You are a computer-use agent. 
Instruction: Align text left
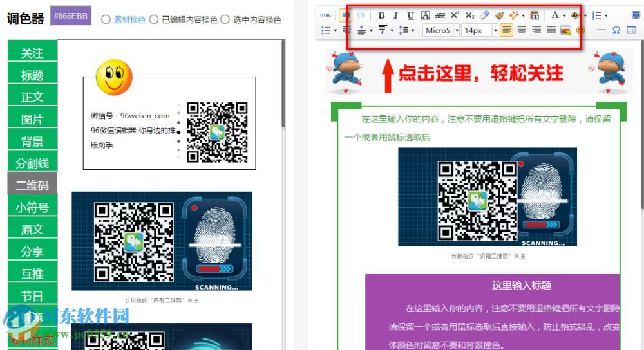point(506,30)
